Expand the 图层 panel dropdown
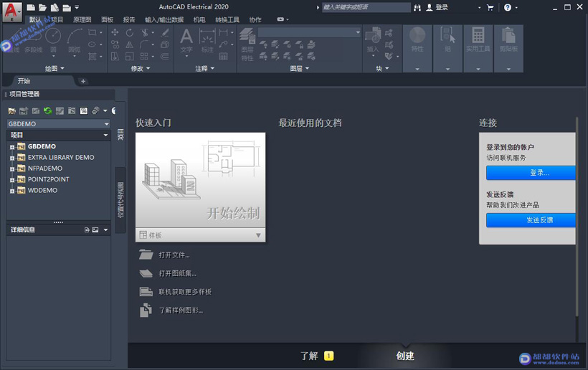588x370 pixels. (x=300, y=68)
